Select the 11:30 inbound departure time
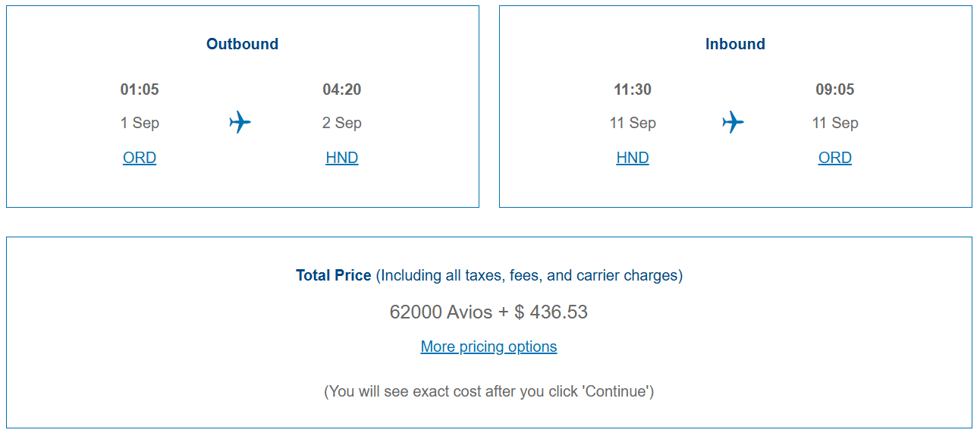Viewport: 980px width, 436px height. click(633, 89)
